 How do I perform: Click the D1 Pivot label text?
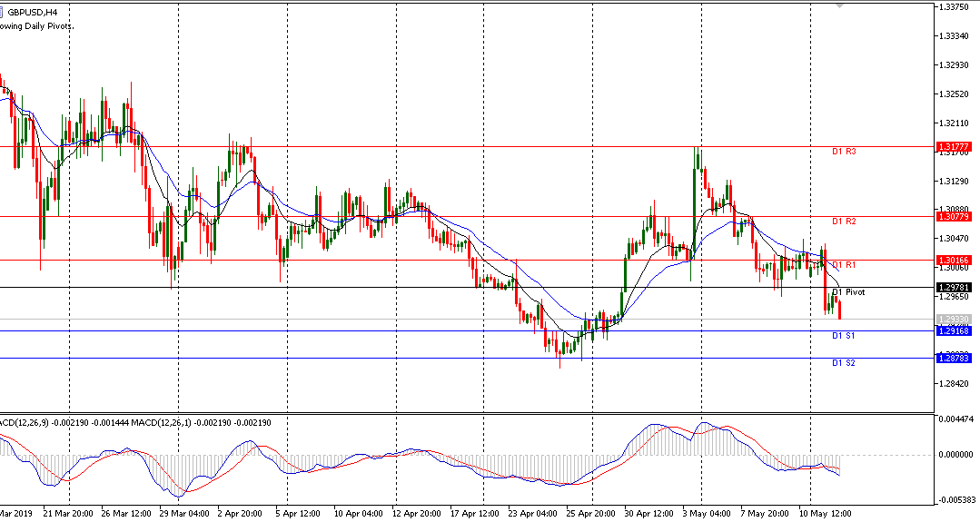(848, 292)
